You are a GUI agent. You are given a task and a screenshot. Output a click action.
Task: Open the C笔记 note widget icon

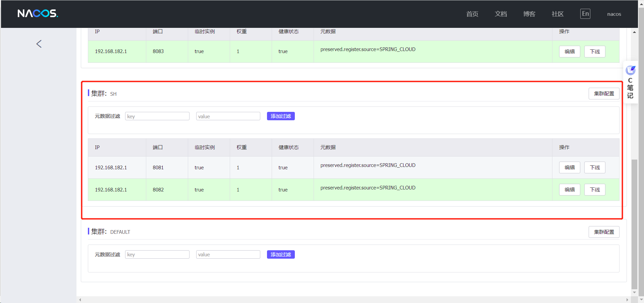tap(631, 70)
